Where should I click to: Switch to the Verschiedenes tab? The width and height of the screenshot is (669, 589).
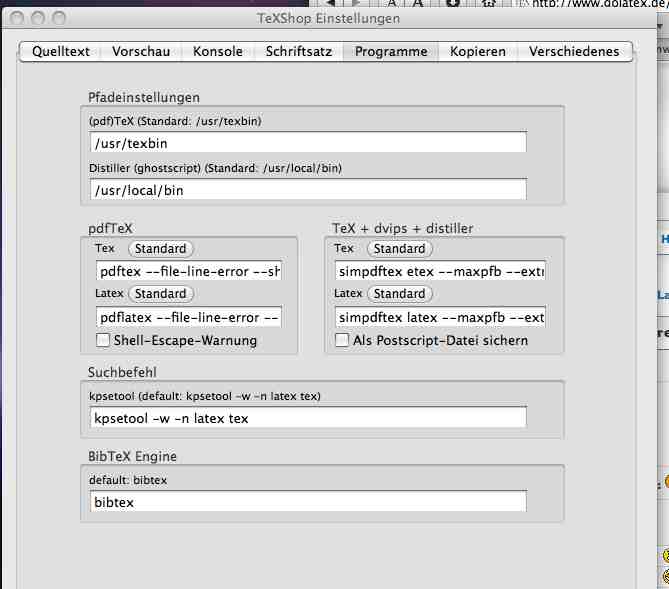pyautogui.click(x=574, y=52)
